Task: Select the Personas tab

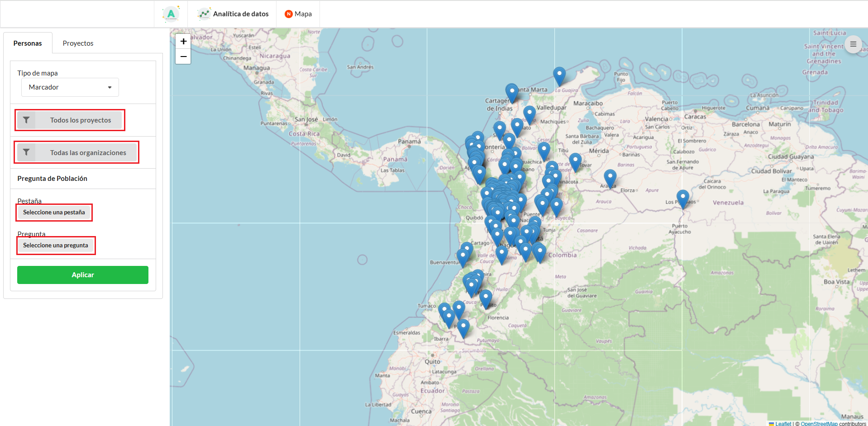Action: point(28,43)
